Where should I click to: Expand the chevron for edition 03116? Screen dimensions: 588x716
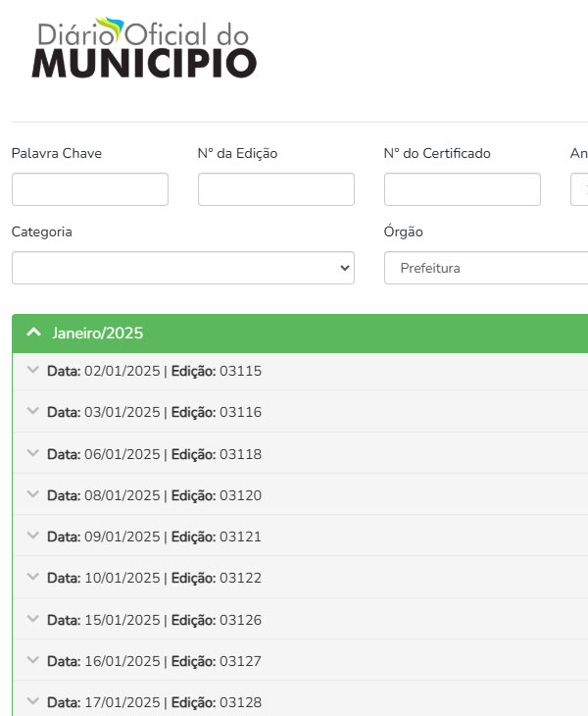coord(32,412)
